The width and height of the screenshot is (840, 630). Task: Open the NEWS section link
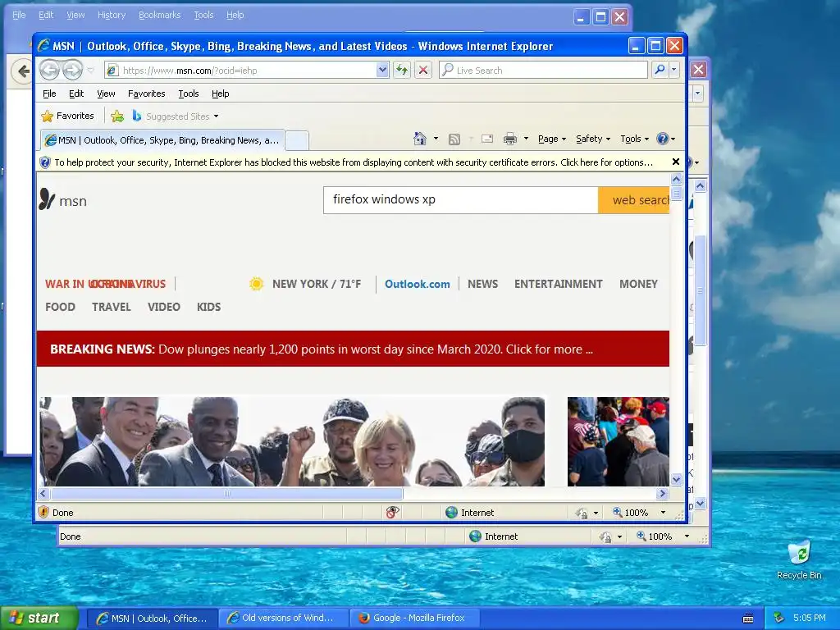click(482, 284)
